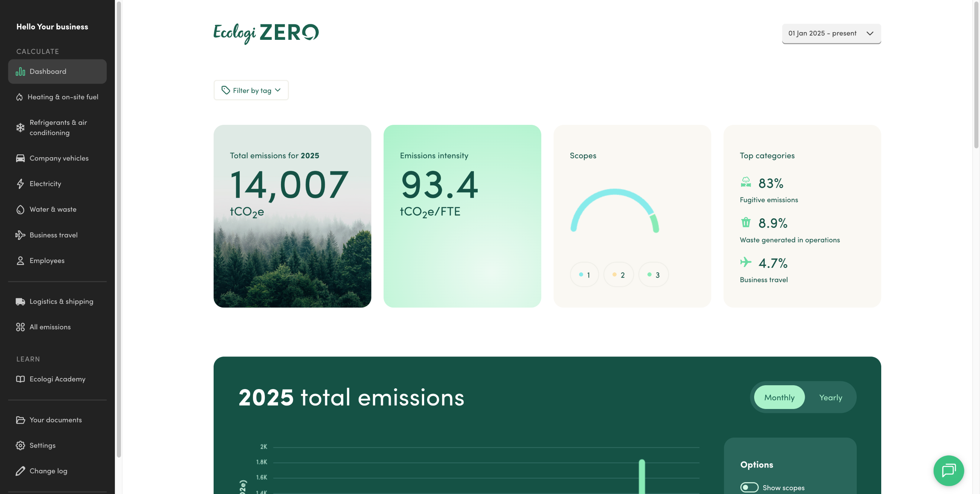Viewport: 980px width, 494px height.
Task: Open Ecologi Academy link
Action: point(57,379)
